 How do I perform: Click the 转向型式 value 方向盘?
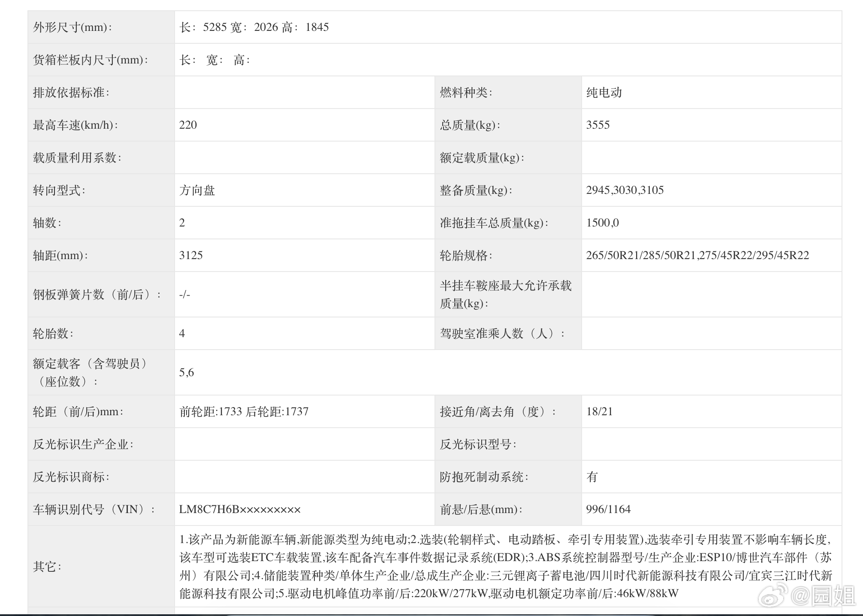point(197,190)
